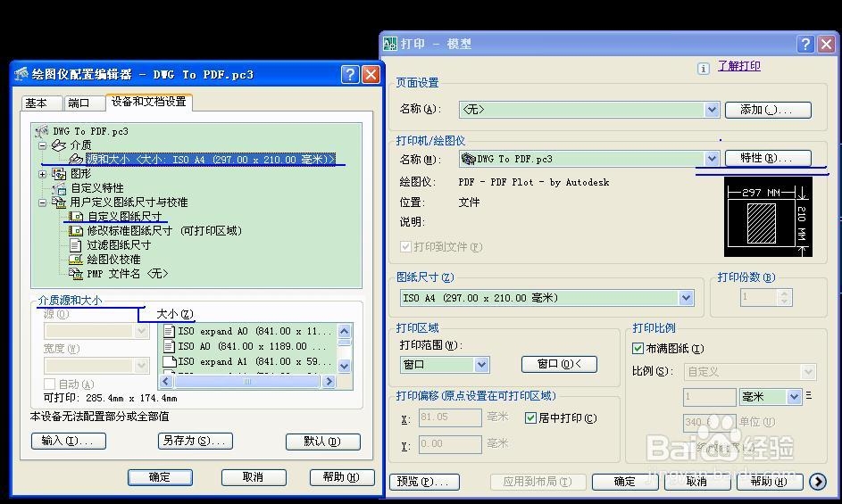Click the 源和大小 tree item icon
This screenshot has width=842, height=504.
pos(77,159)
